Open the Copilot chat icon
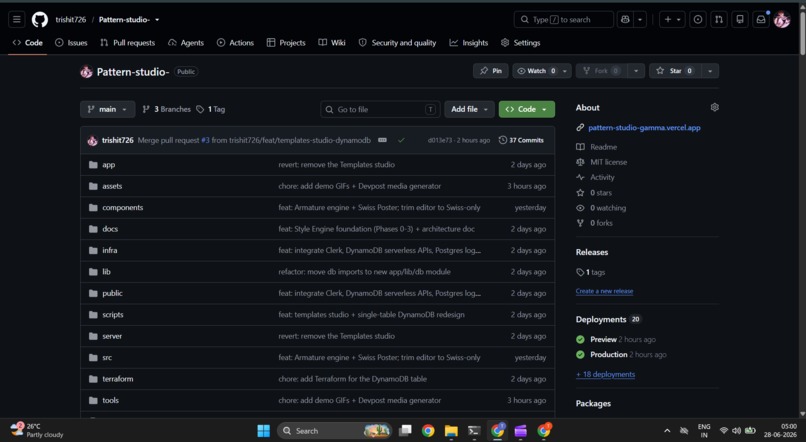The height and width of the screenshot is (442, 806). (625, 20)
